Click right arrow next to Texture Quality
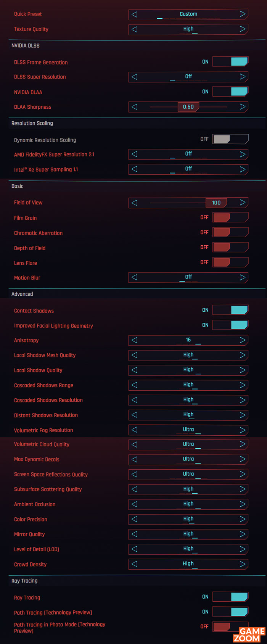This screenshot has width=267, height=644. pyautogui.click(x=243, y=29)
